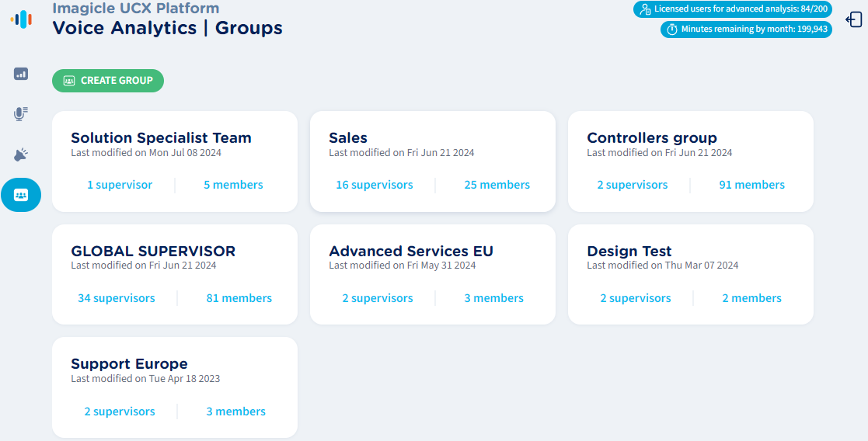Click the minutes remaining stopwatch badge
868x441 pixels.
[x=746, y=30]
